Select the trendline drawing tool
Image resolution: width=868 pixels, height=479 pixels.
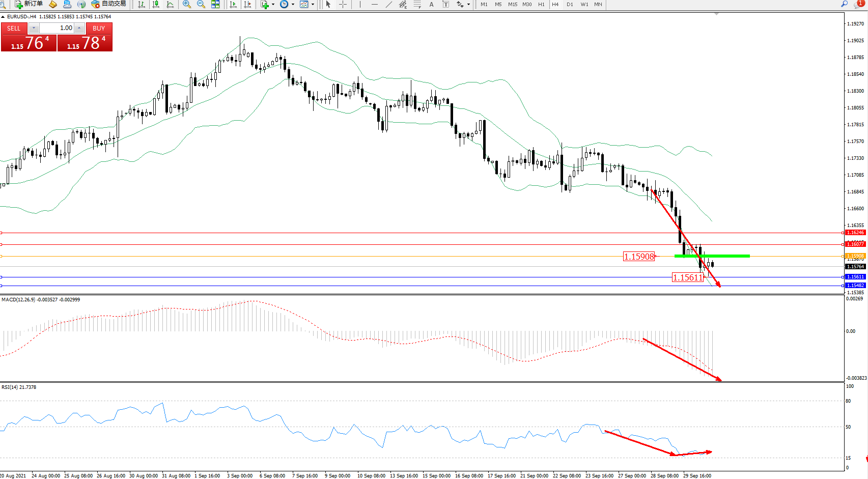point(389,4)
